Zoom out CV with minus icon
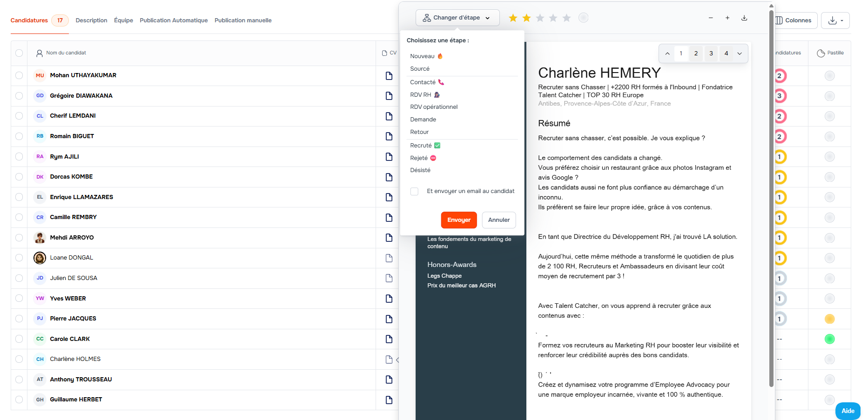This screenshot has height=420, width=868. pyautogui.click(x=711, y=18)
